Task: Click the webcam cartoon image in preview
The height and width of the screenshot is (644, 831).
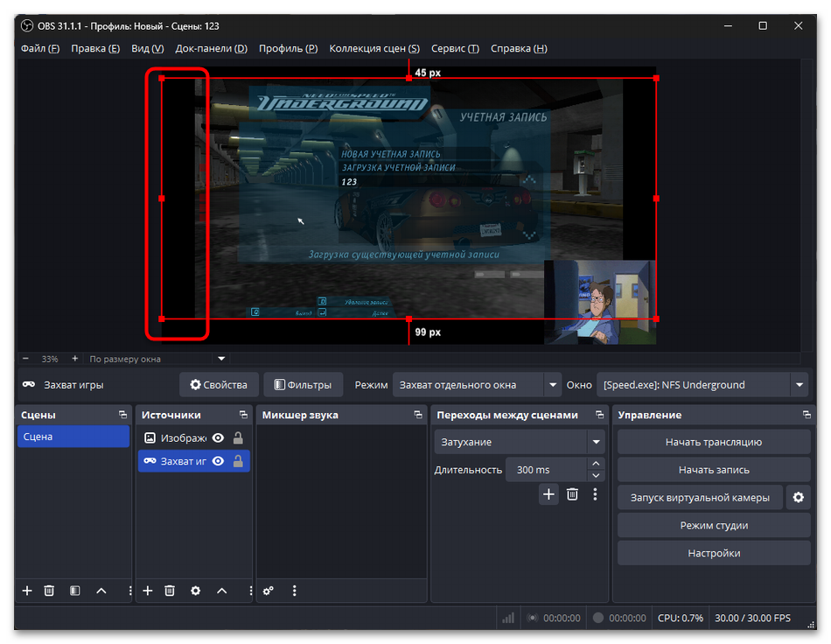Action: tap(600, 302)
